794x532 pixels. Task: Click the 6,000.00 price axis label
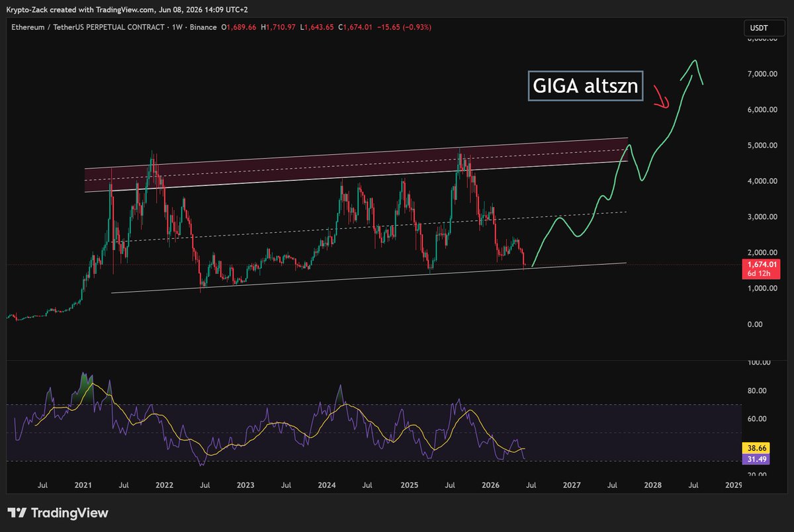762,109
